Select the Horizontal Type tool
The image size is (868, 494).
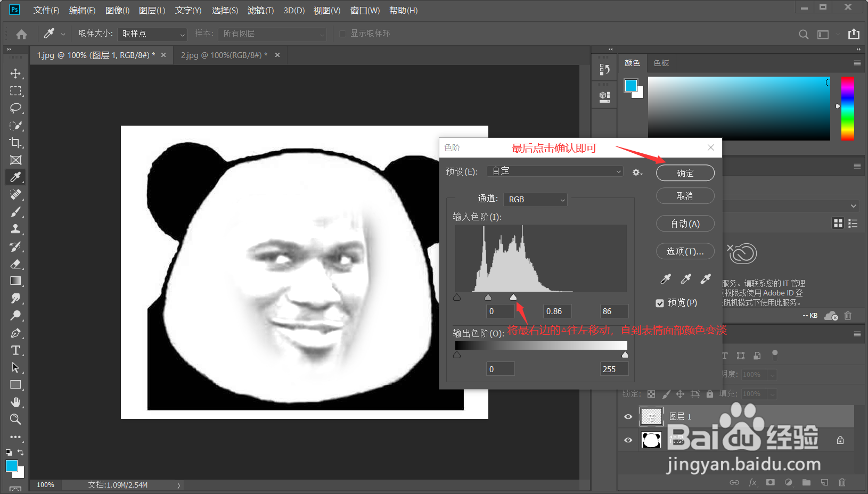pos(15,350)
